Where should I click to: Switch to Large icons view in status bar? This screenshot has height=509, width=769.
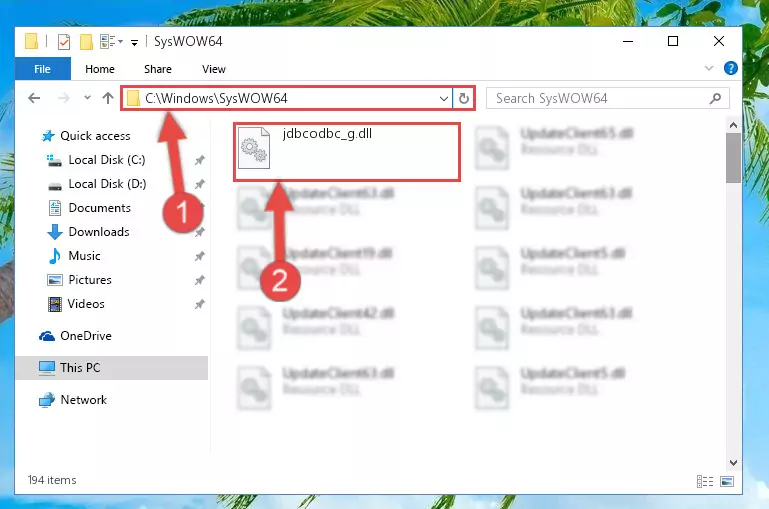point(727,482)
